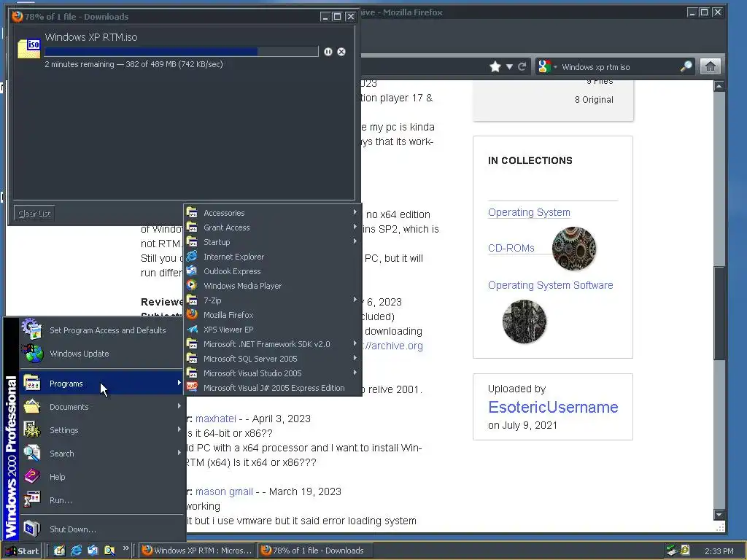Expand Settings in the Start menu
Image resolution: width=747 pixels, height=560 pixels.
(x=101, y=430)
